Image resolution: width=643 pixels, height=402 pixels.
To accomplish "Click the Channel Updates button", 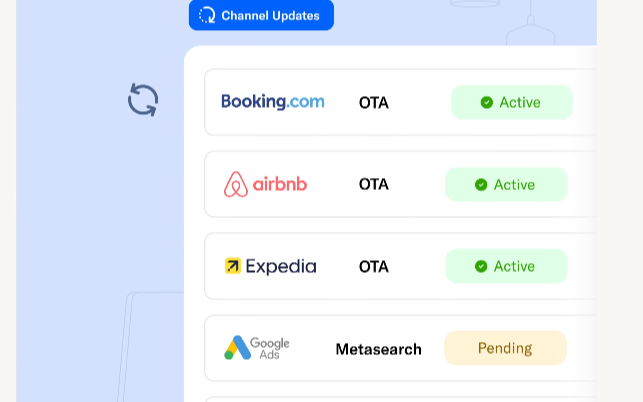I will [x=261, y=15].
